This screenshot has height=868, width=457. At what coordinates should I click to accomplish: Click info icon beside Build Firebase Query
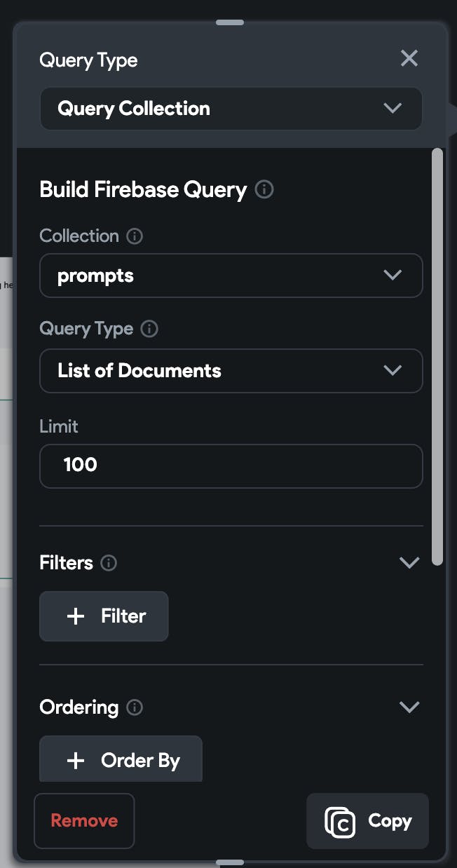(264, 189)
